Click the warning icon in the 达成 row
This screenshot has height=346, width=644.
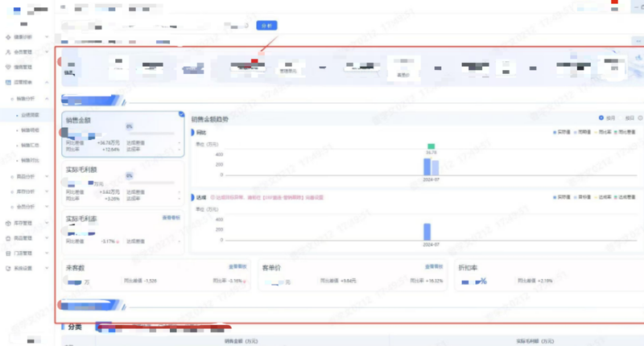click(213, 197)
